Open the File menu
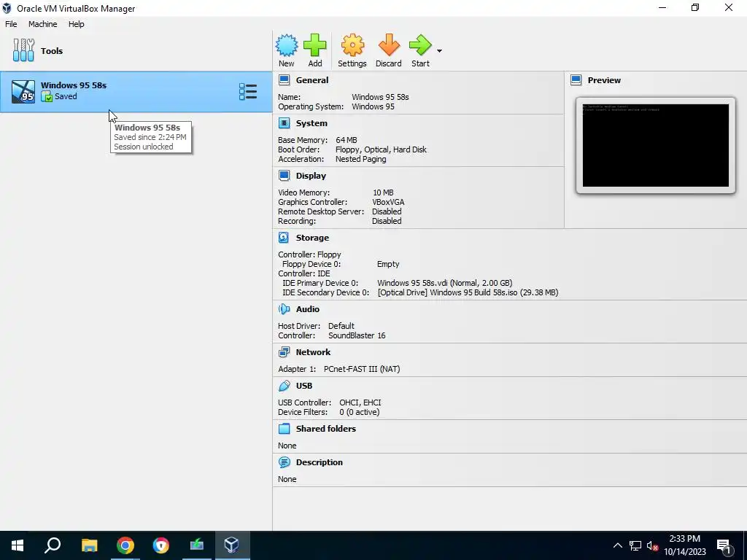This screenshot has height=560, width=747. click(11, 24)
